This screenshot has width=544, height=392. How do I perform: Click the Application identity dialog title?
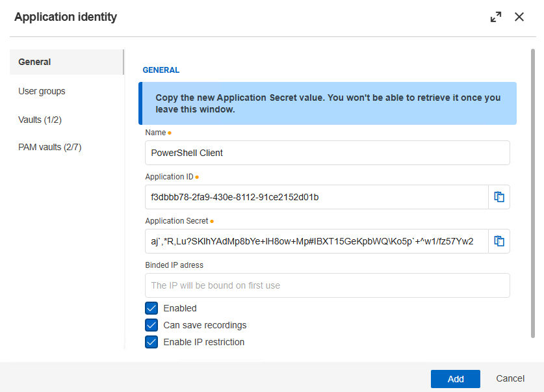66,18
